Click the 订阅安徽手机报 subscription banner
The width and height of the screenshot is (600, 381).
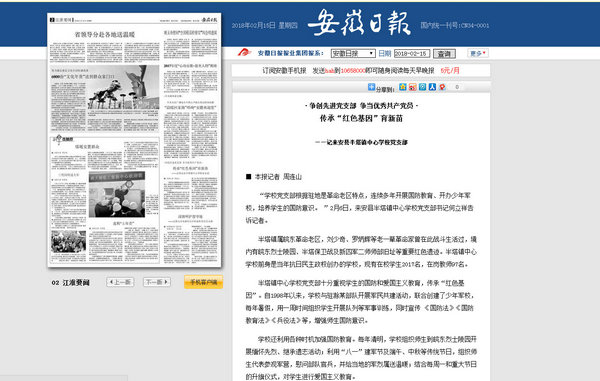(360, 70)
